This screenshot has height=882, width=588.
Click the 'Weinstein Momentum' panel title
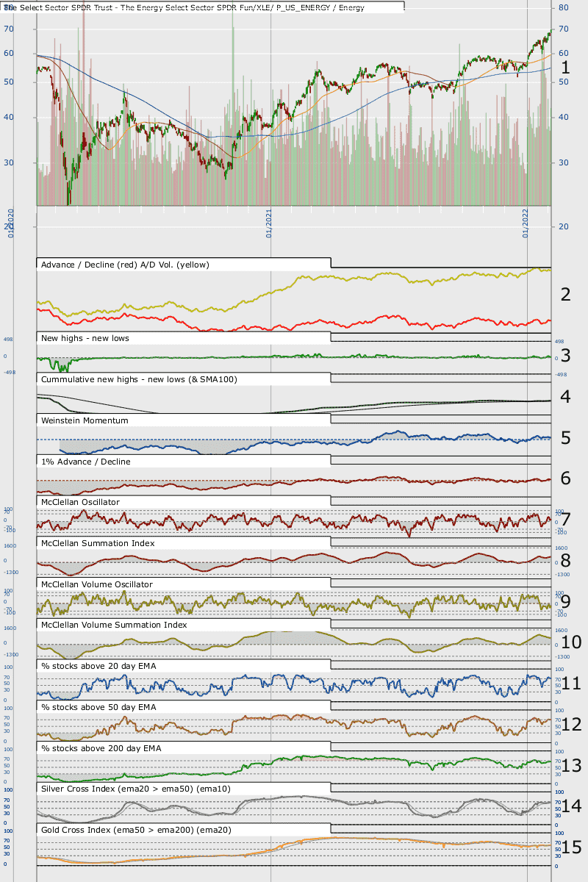pyautogui.click(x=85, y=420)
